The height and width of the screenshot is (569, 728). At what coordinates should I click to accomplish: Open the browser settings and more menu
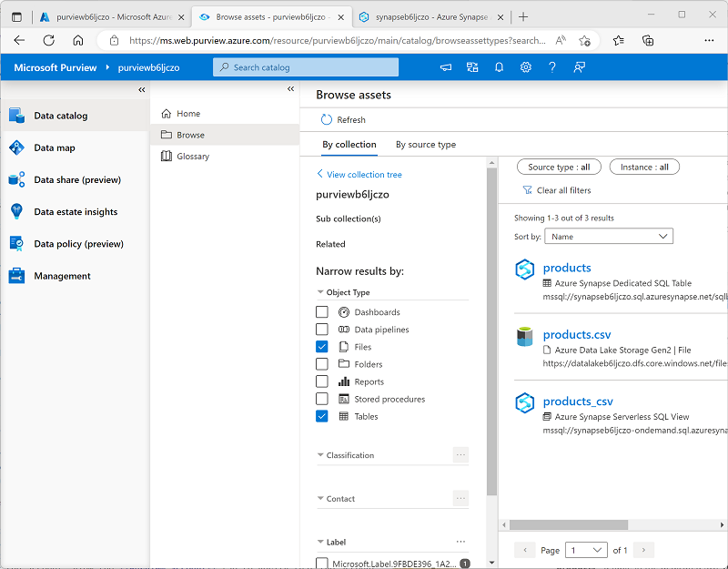point(709,40)
